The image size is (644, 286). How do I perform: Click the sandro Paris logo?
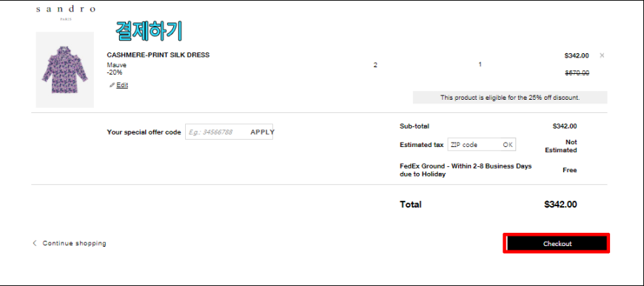(x=66, y=13)
